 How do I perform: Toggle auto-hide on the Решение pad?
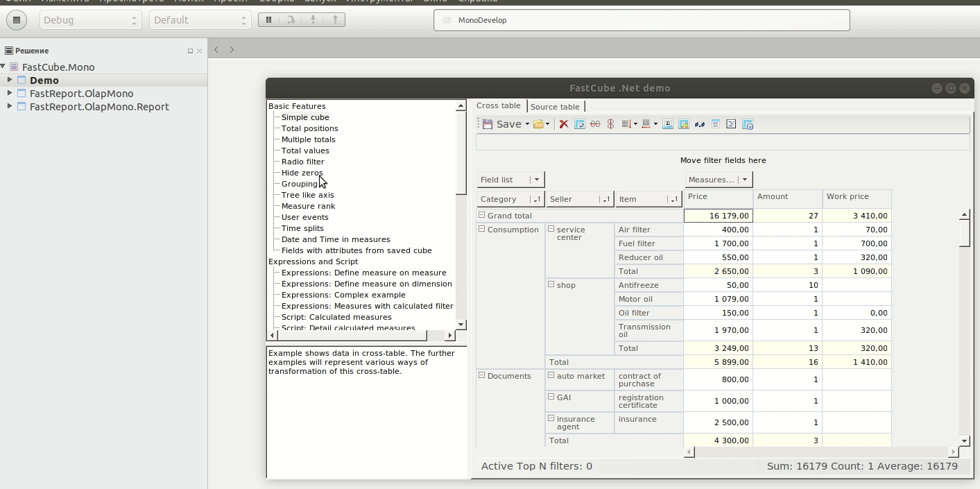[x=190, y=51]
